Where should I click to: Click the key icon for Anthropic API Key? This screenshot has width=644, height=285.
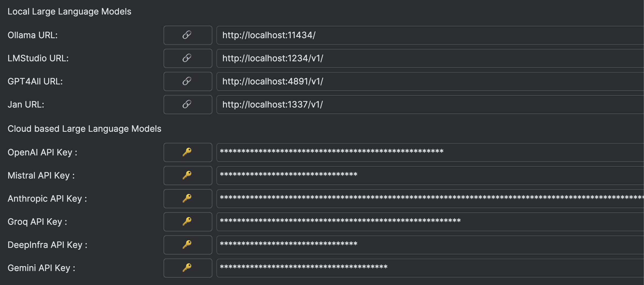click(x=188, y=199)
